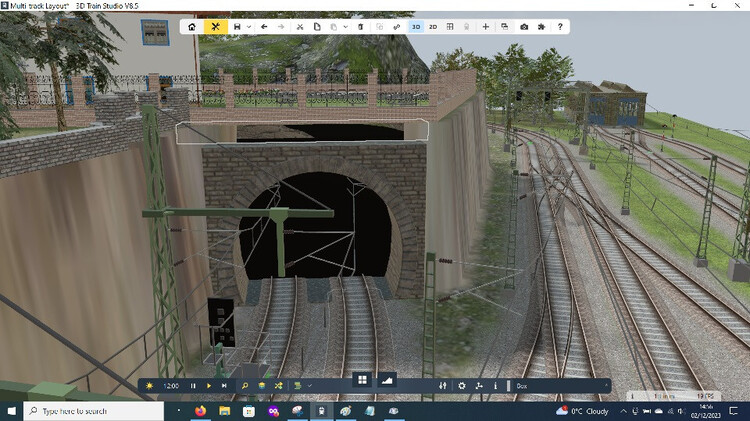Open Microsoft Store from the taskbar
The image size is (750, 421).
coord(249,411)
